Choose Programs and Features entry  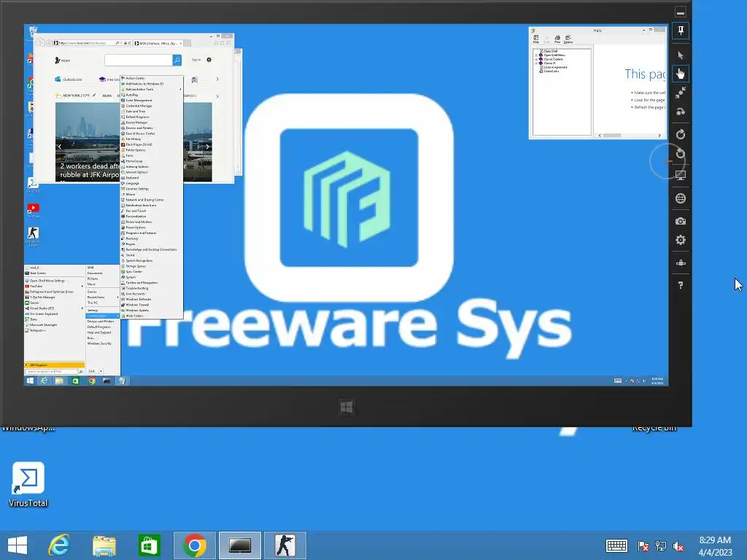(152, 233)
